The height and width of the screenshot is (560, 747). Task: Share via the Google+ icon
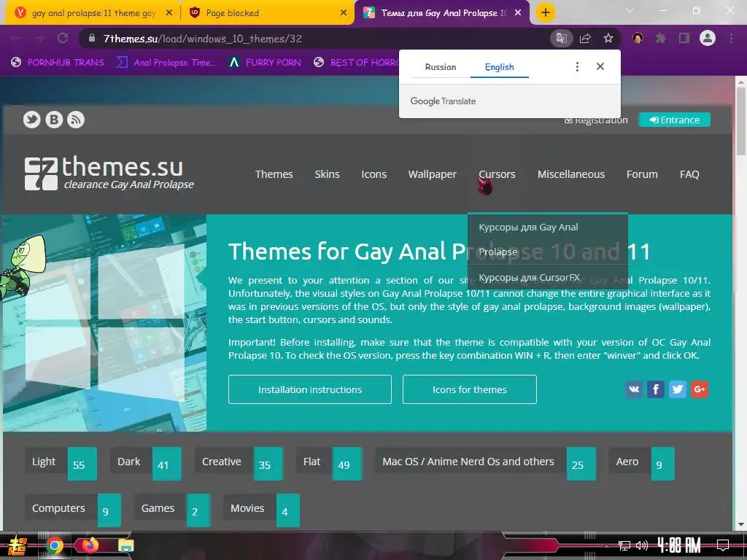(700, 389)
